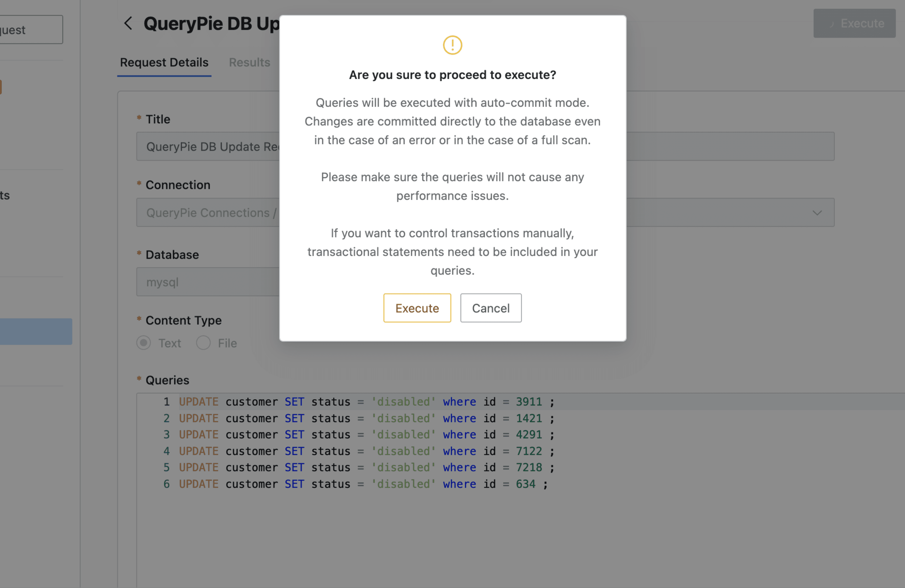Viewport: 905px width, 588px height.
Task: Click the back arrow beside QueryPie DB title
Action: tap(128, 23)
